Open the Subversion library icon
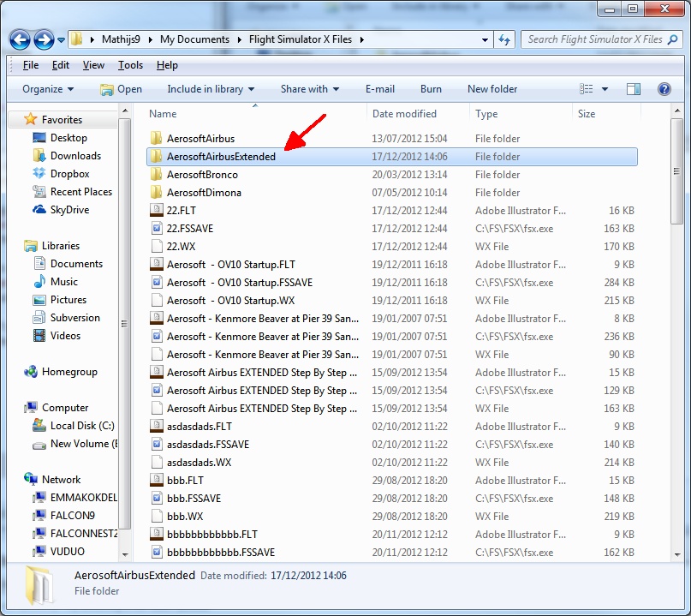The height and width of the screenshot is (616, 691). point(39,318)
